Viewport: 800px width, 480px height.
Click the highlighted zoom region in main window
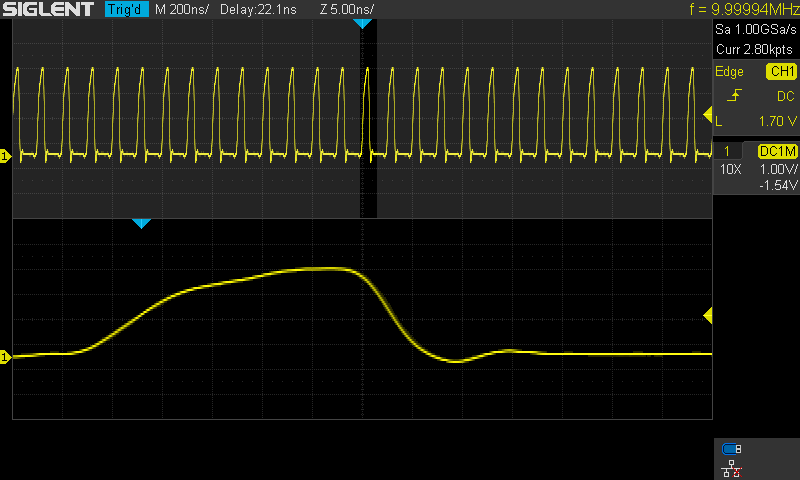click(x=368, y=118)
